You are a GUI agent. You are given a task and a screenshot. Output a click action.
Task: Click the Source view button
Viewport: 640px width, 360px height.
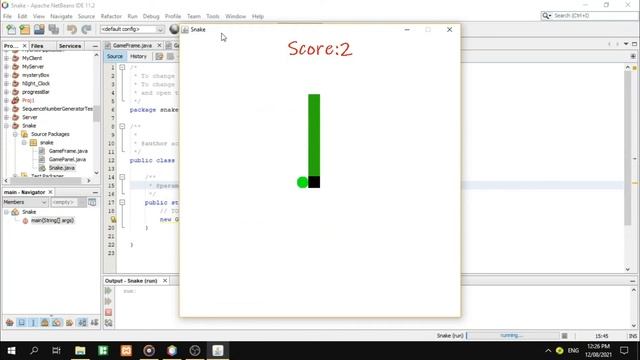tap(115, 56)
